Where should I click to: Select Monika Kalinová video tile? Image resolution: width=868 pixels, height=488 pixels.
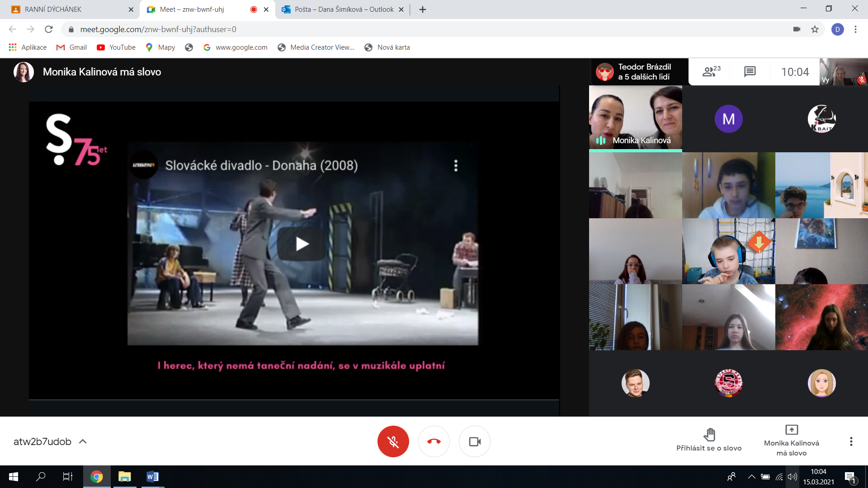[x=635, y=118]
